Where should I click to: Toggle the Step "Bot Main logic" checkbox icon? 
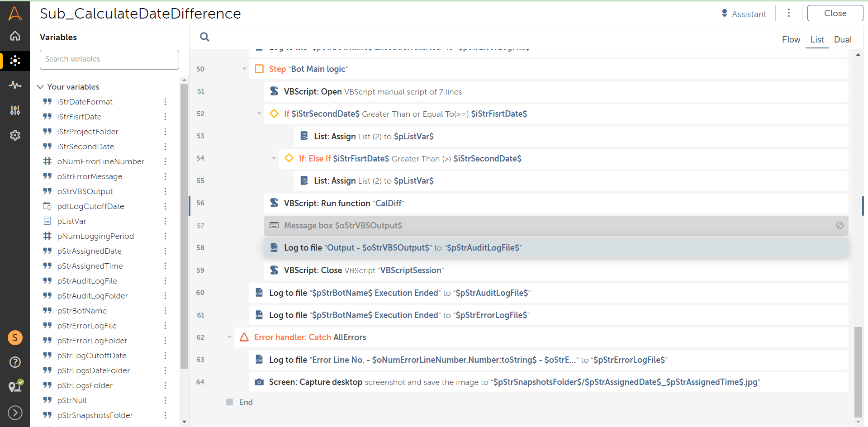[x=259, y=69]
